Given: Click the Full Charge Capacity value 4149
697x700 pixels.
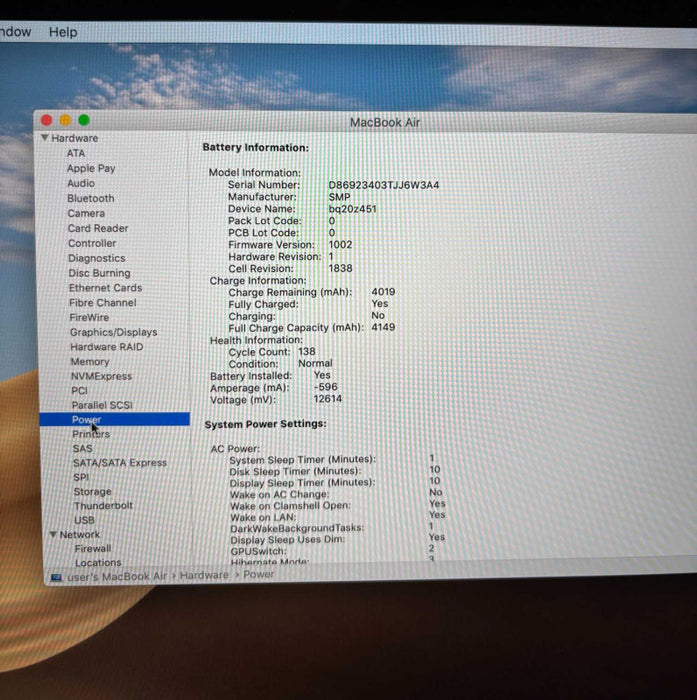Looking at the screenshot, I should (x=383, y=327).
